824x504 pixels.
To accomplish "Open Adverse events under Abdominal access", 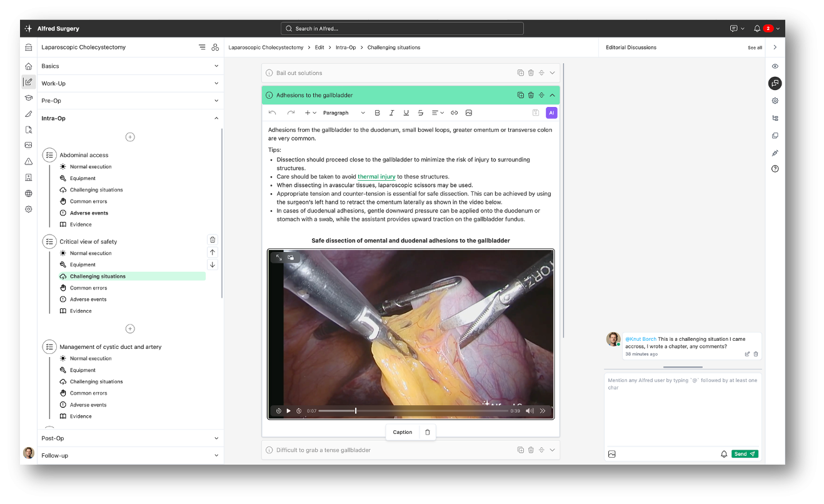I will click(89, 213).
